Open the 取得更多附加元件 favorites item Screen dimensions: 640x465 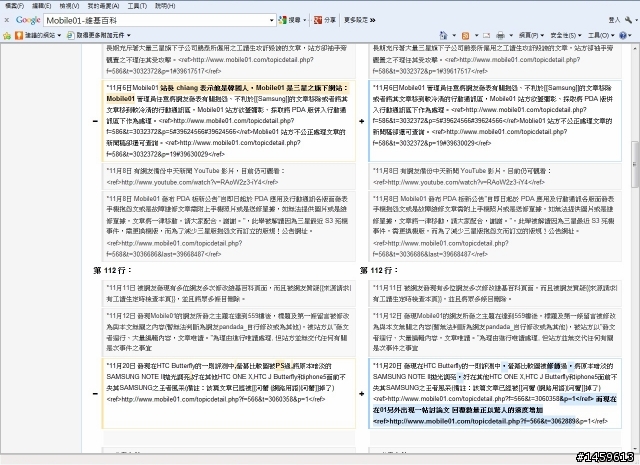pos(99,36)
